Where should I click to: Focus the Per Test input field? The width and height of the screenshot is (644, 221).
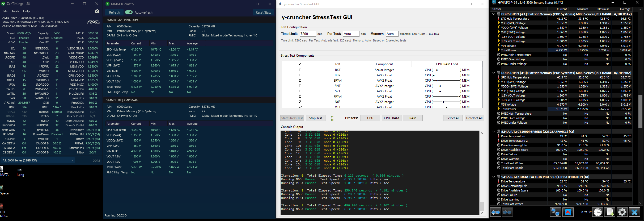351,34
